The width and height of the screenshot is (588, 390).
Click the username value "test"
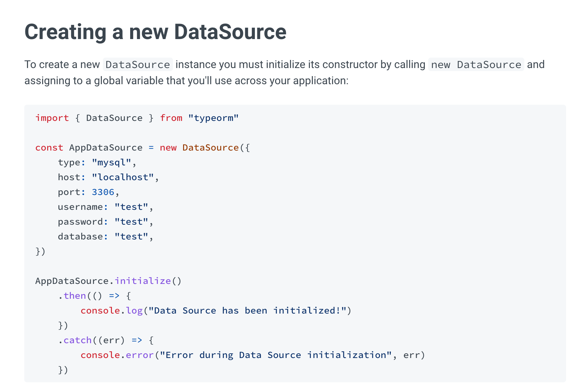point(131,207)
